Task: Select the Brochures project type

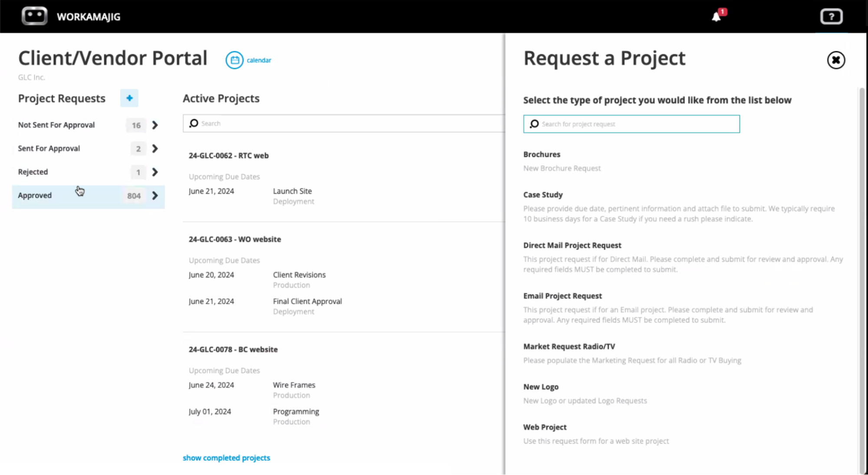Action: [541, 154]
